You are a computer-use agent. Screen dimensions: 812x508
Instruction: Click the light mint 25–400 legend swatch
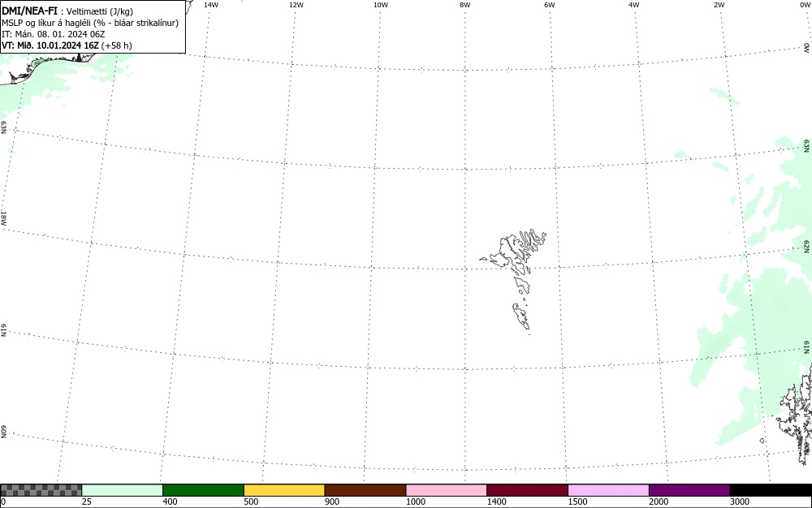tap(123, 490)
